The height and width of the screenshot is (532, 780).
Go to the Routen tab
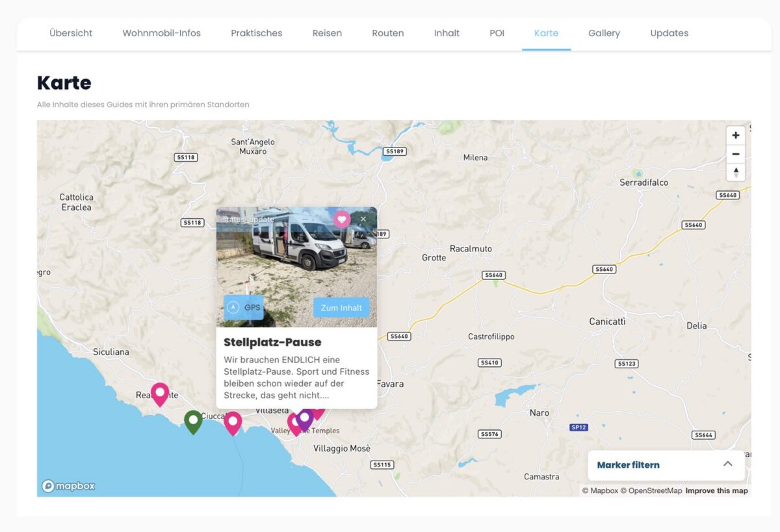[387, 33]
